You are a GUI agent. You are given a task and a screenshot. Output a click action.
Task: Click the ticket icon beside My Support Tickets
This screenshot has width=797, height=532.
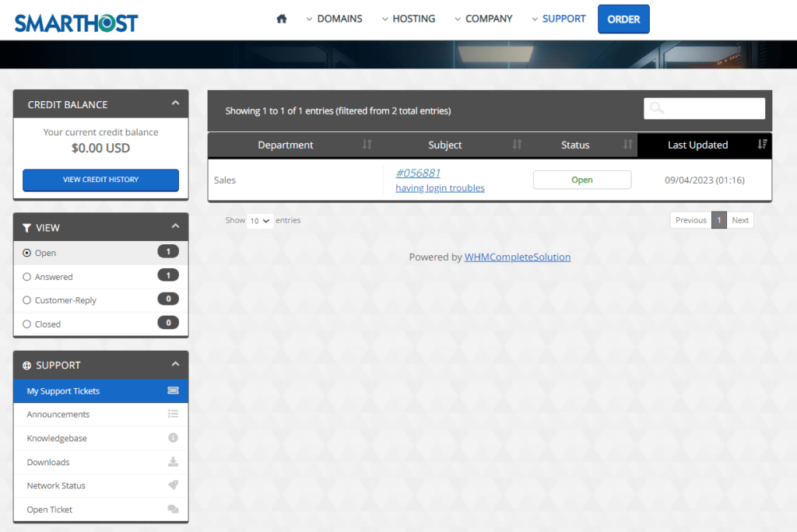173,390
